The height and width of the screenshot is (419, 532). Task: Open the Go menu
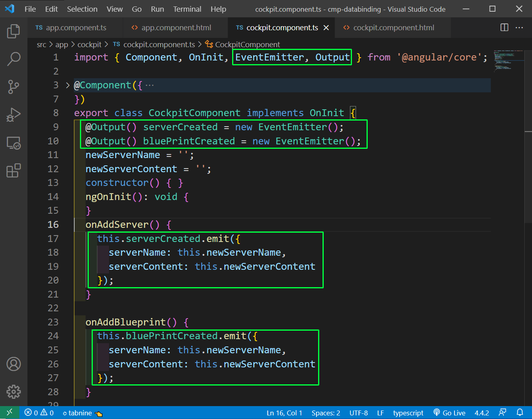pos(137,9)
